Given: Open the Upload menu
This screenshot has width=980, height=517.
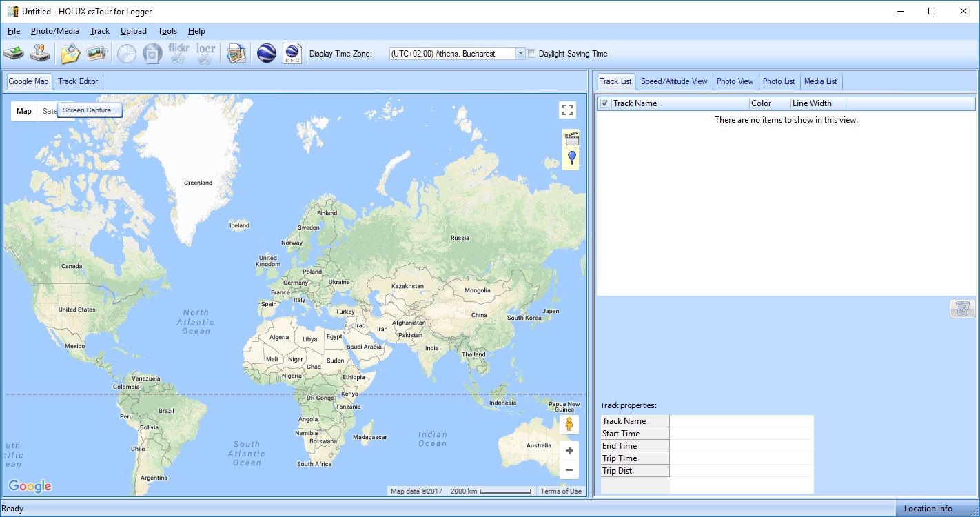Looking at the screenshot, I should (134, 31).
